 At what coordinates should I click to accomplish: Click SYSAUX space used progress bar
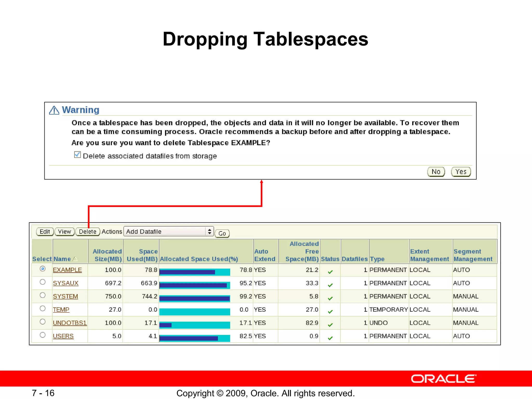pyautogui.click(x=195, y=285)
